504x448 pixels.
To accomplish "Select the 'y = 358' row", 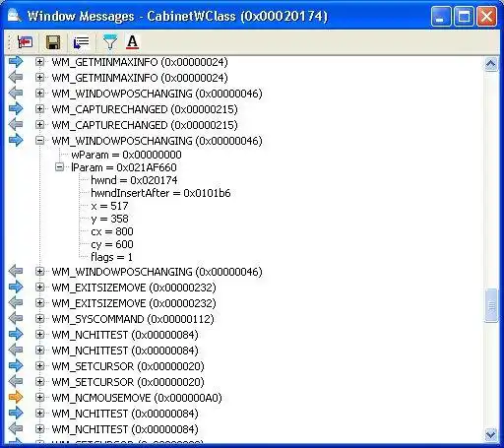I will (109, 219).
